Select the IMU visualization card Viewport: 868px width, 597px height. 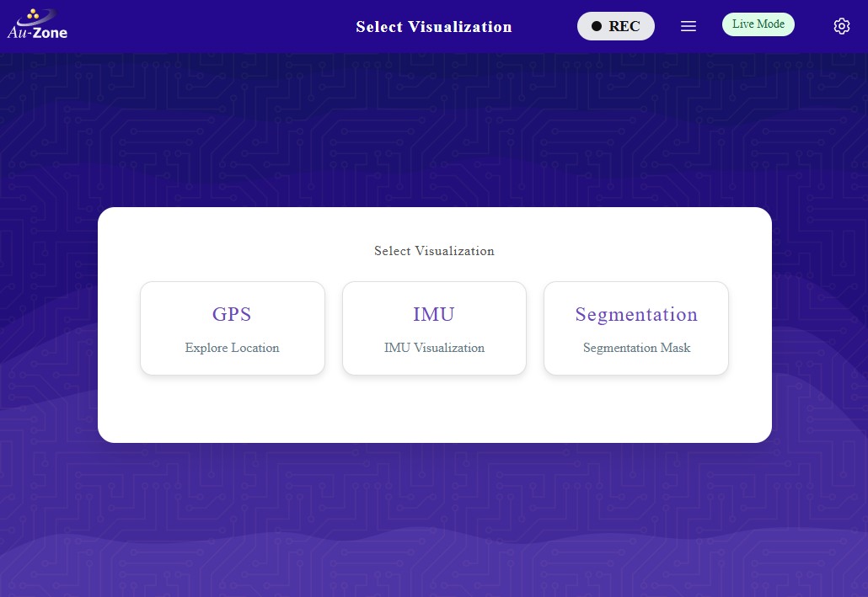[434, 328]
